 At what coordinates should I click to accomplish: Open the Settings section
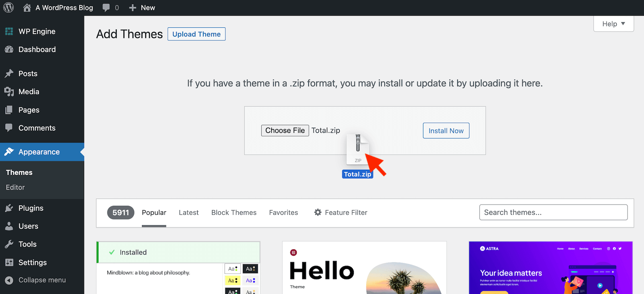pyautogui.click(x=33, y=263)
